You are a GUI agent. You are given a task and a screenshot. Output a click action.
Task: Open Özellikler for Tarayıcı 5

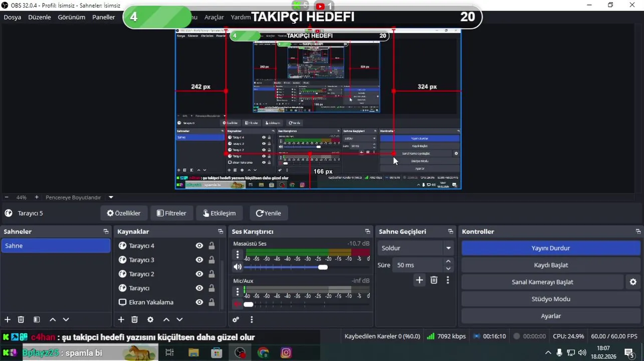[124, 213]
